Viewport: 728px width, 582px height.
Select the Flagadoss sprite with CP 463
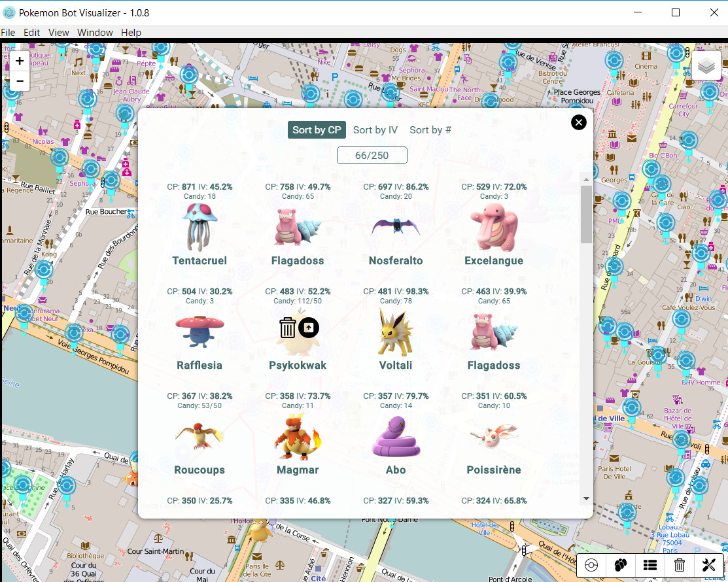pyautogui.click(x=494, y=332)
